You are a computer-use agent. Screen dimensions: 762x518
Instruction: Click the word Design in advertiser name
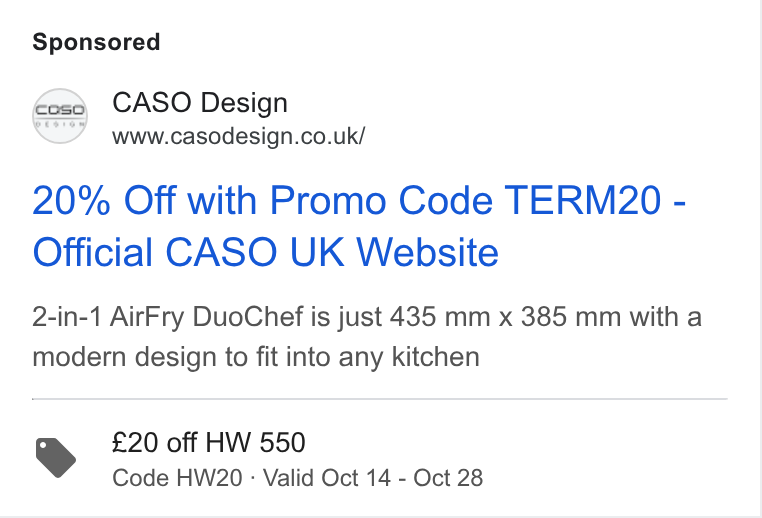pos(244,103)
